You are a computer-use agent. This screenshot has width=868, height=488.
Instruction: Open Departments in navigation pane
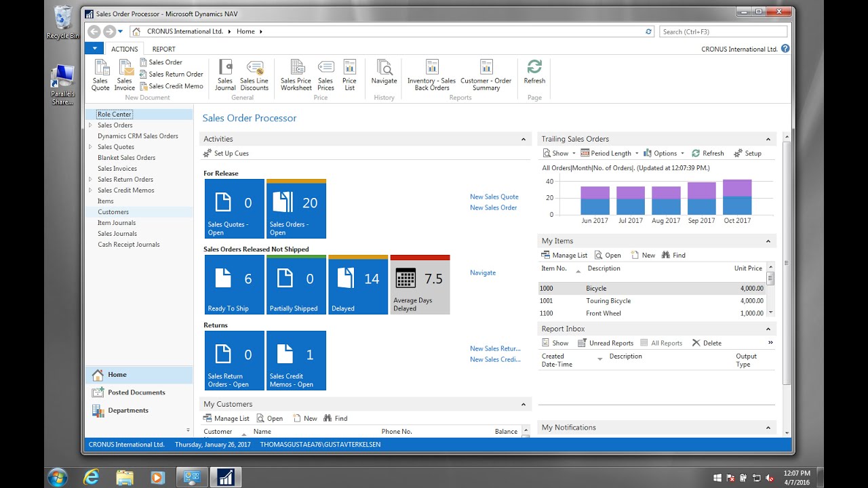pos(139,411)
